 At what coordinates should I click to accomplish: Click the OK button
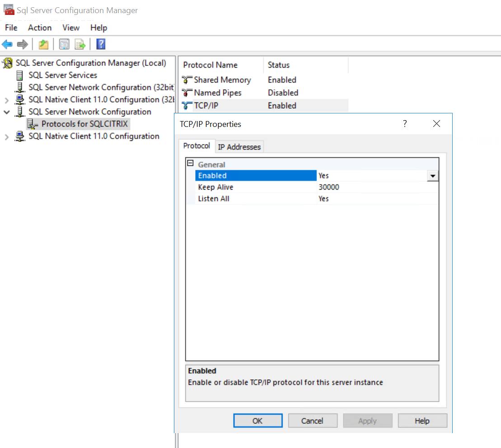tap(258, 420)
